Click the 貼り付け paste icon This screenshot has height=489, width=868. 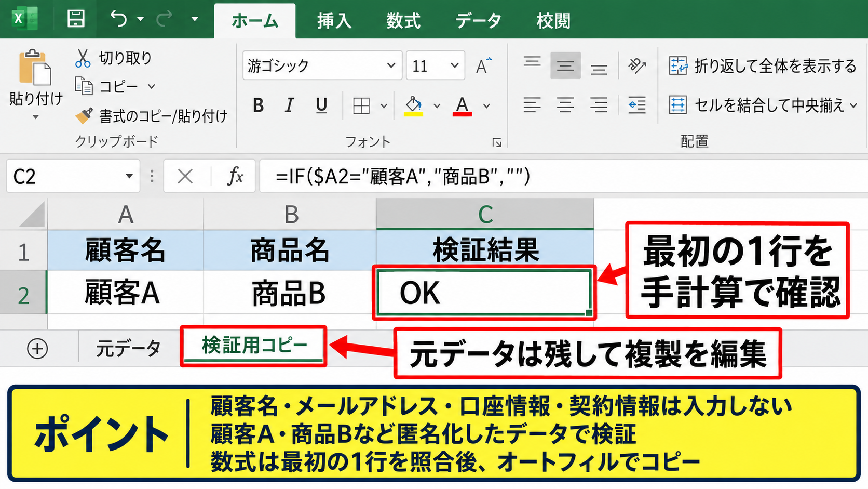click(x=35, y=68)
